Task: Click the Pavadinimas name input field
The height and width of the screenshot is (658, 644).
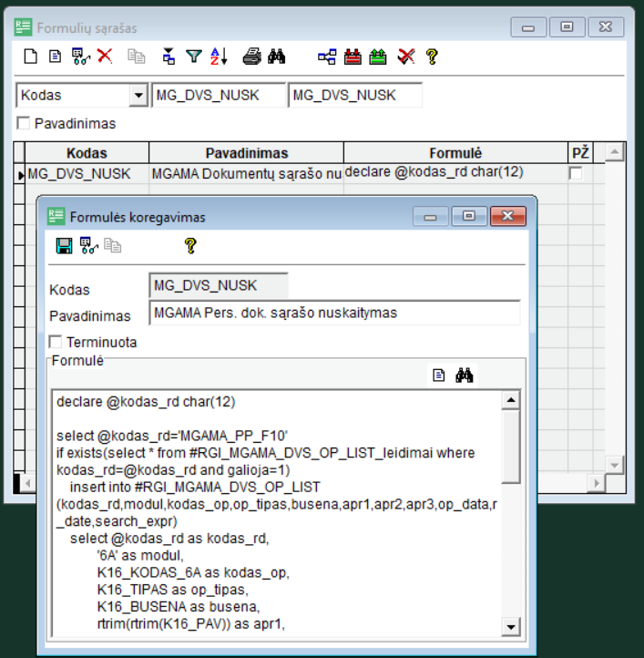Action: click(334, 313)
